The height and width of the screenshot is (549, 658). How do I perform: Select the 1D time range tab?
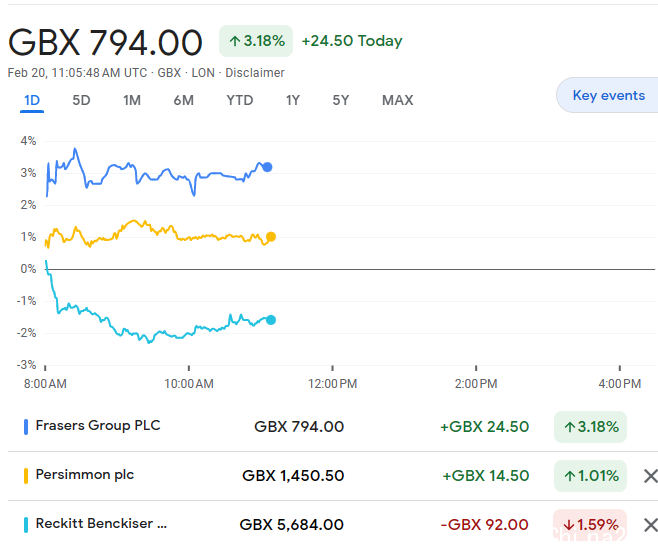pos(32,100)
